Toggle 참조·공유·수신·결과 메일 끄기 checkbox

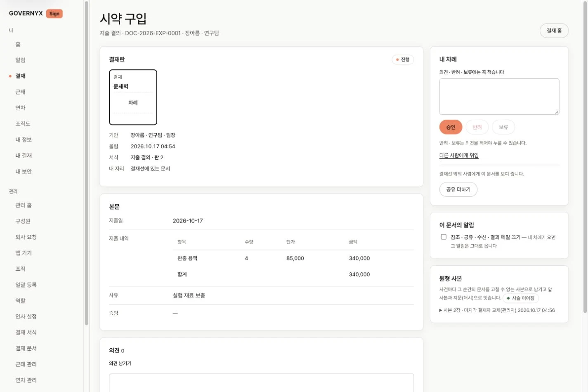point(444,237)
